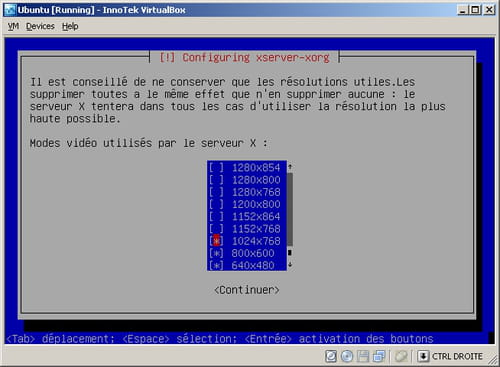
Task: Click the list scroll-up arrow
Action: tap(290, 167)
